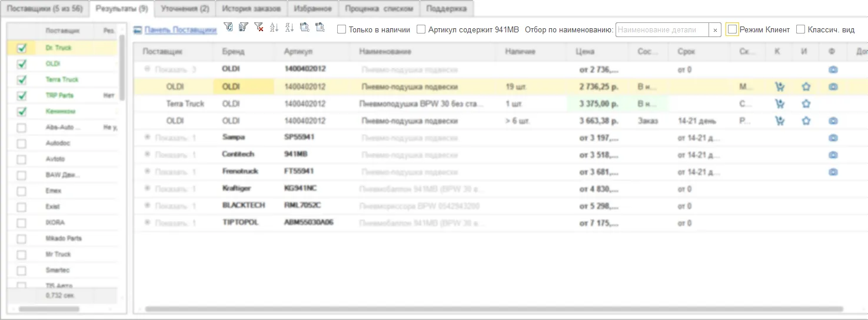Screen dimensions: 868x320
Task: Clear the name filter with the × button
Action: 715,30
